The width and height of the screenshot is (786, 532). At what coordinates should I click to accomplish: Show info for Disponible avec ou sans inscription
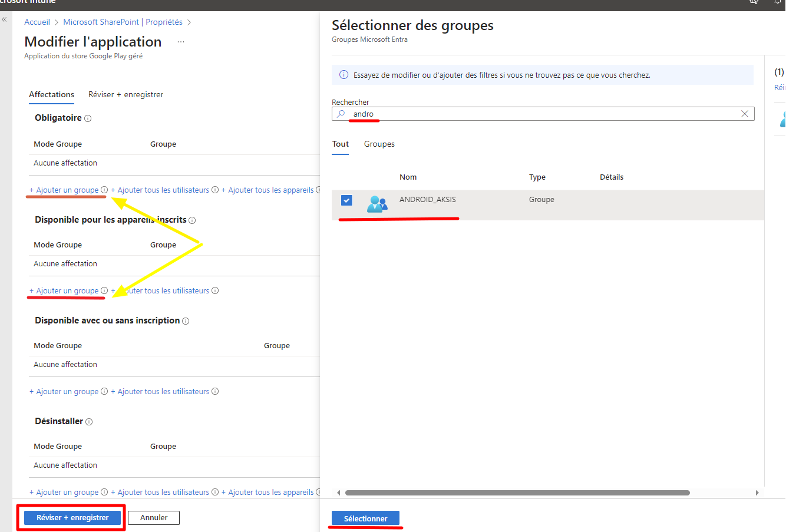tap(186, 321)
